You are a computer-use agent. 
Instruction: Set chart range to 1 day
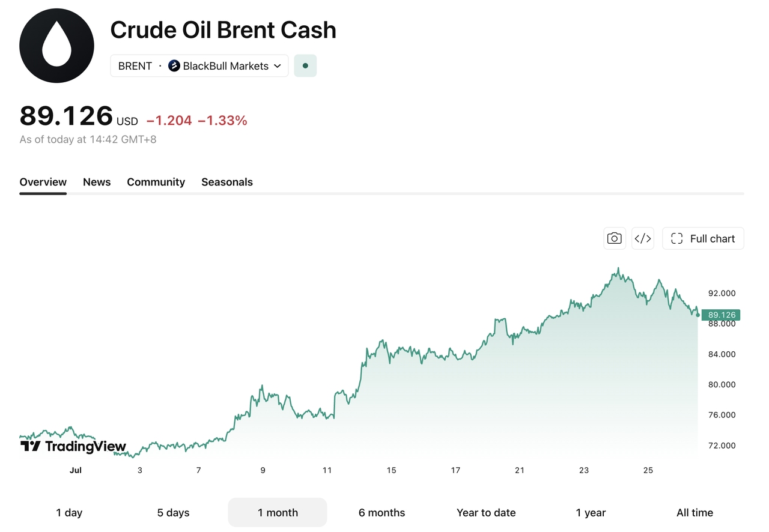point(69,513)
